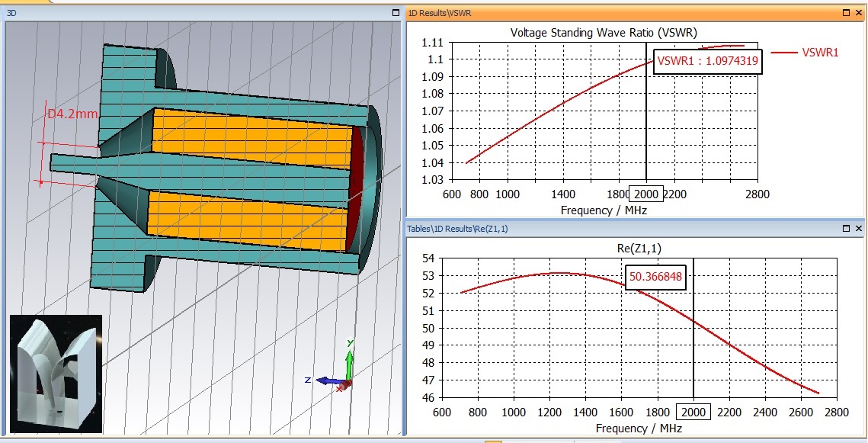868x443 pixels.
Task: Click the upper orange dielectric block in 3D view
Action: (252, 139)
